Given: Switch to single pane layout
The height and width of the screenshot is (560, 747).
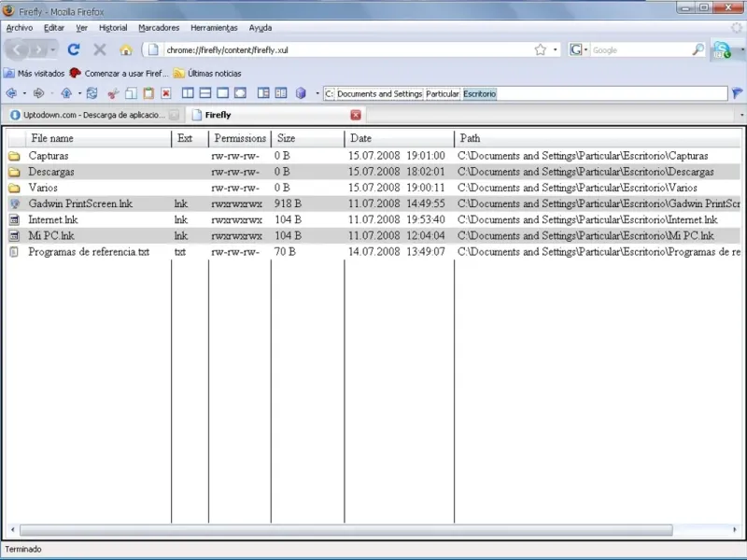Looking at the screenshot, I should [222, 93].
